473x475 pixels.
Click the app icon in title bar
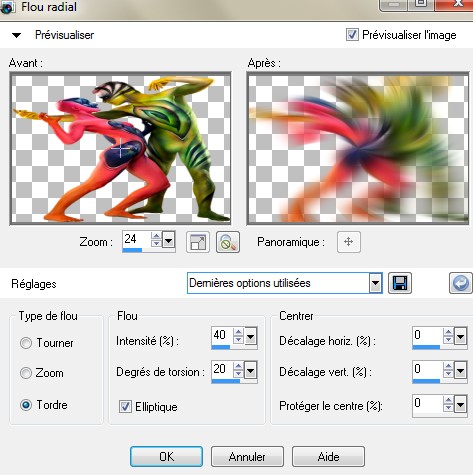click(7, 7)
